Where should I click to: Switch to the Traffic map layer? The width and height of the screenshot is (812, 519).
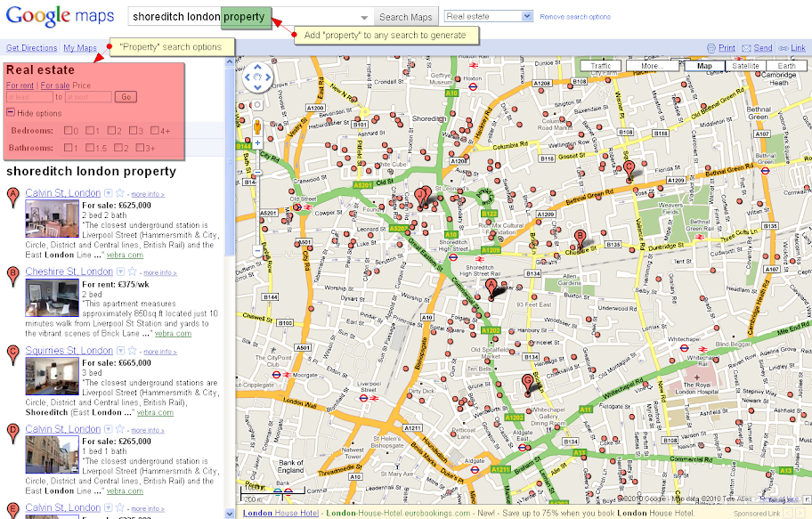(601, 66)
